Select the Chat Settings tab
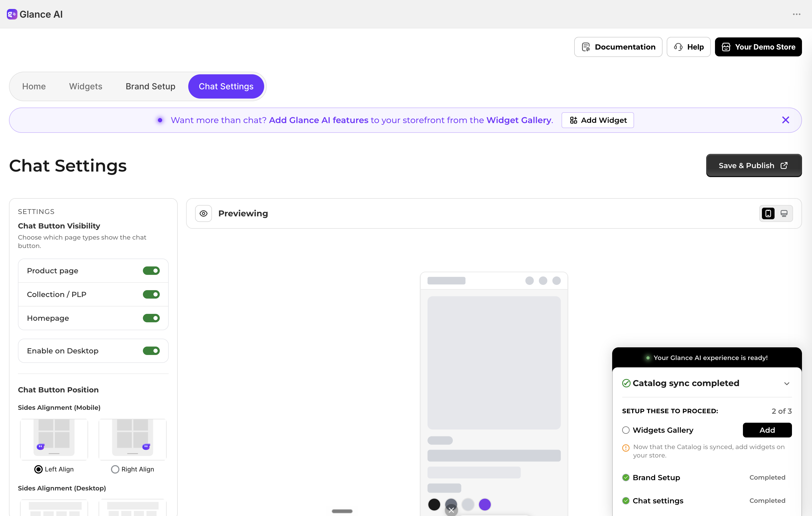812x516 pixels. [x=226, y=86]
